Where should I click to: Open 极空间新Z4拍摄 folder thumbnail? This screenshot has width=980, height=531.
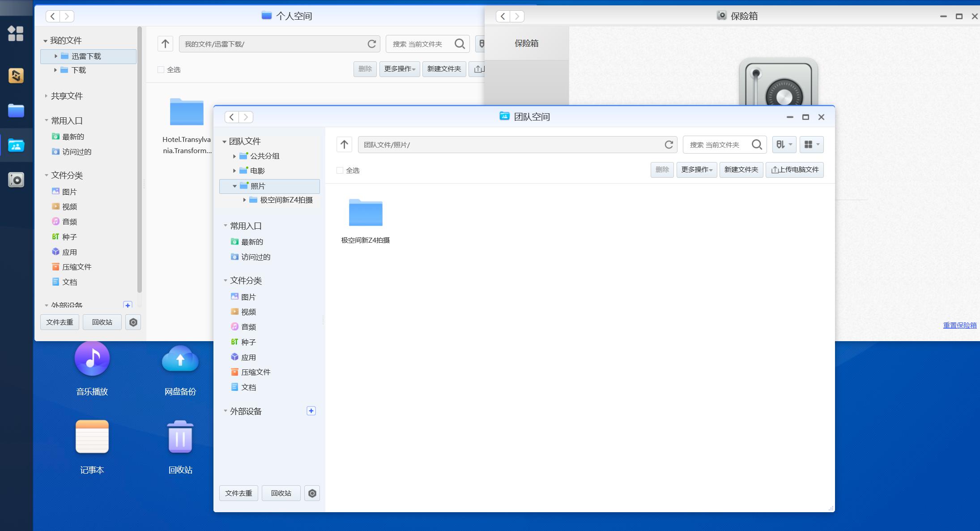pyautogui.click(x=366, y=213)
